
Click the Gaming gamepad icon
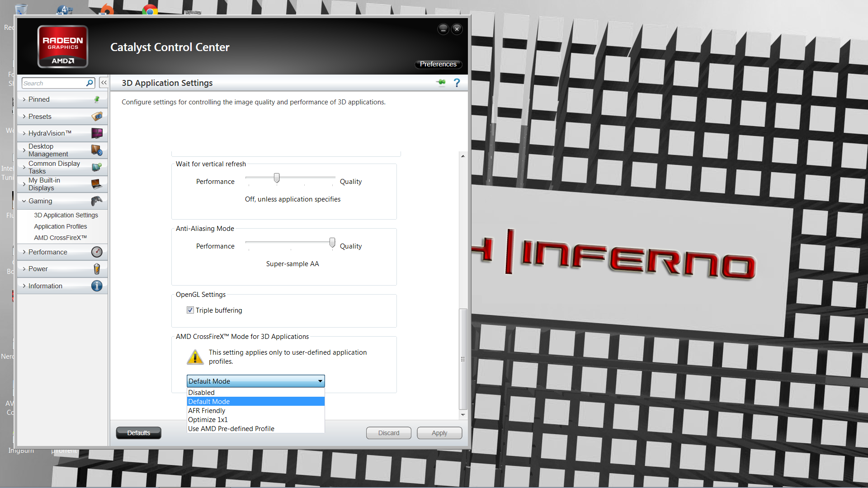pos(97,201)
